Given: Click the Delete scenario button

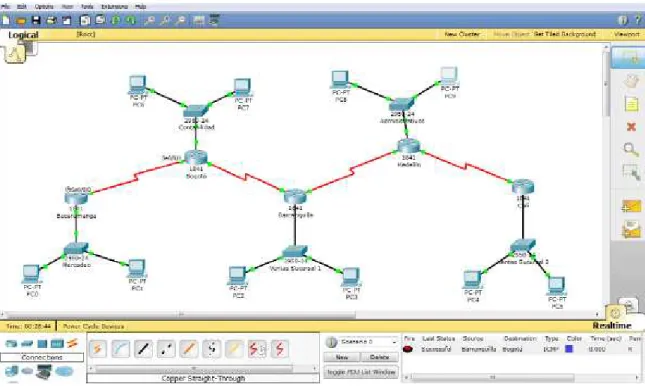Looking at the screenshot, I should tap(379, 357).
